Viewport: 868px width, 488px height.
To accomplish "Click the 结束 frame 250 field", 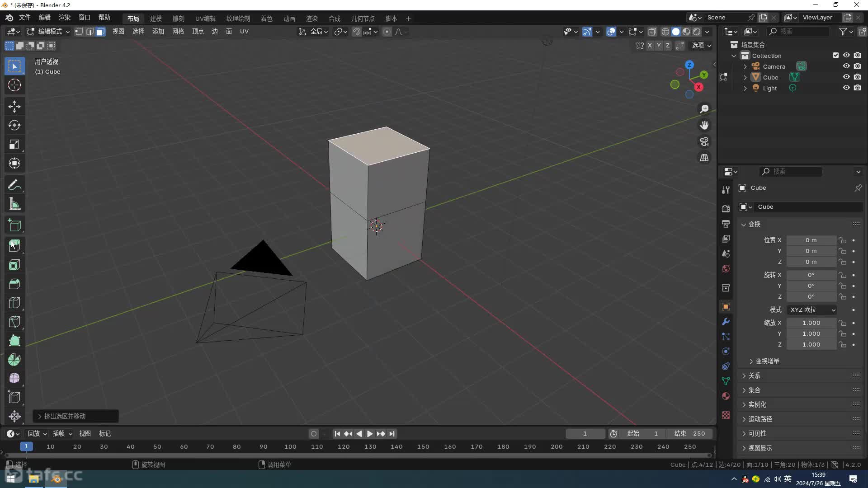I will (x=690, y=434).
